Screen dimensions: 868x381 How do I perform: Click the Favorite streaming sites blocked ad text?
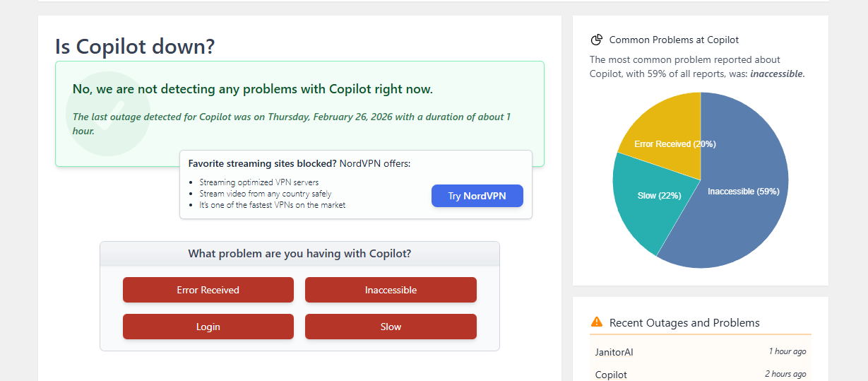coord(262,163)
